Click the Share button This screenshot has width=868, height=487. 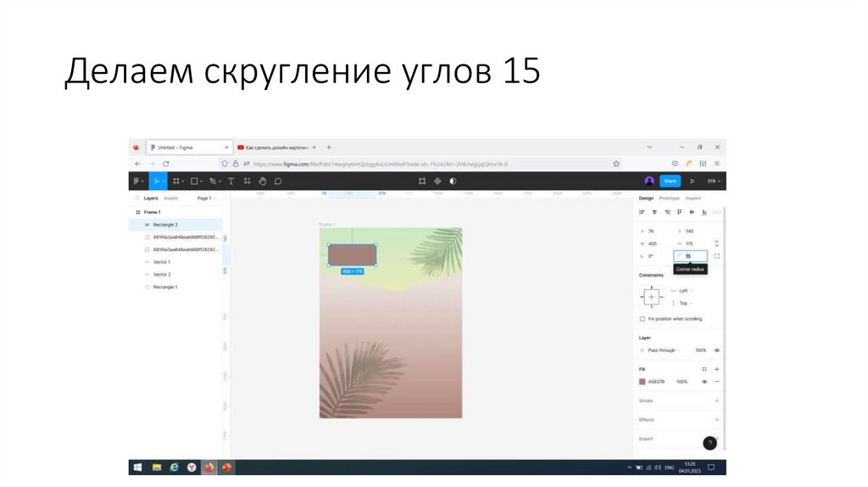670,182
